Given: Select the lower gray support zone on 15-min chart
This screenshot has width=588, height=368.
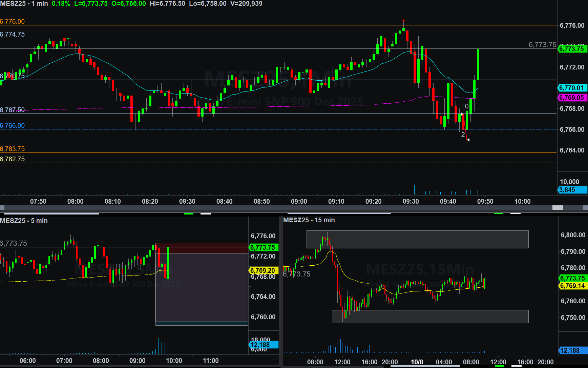Looking at the screenshot, I should [430, 316].
